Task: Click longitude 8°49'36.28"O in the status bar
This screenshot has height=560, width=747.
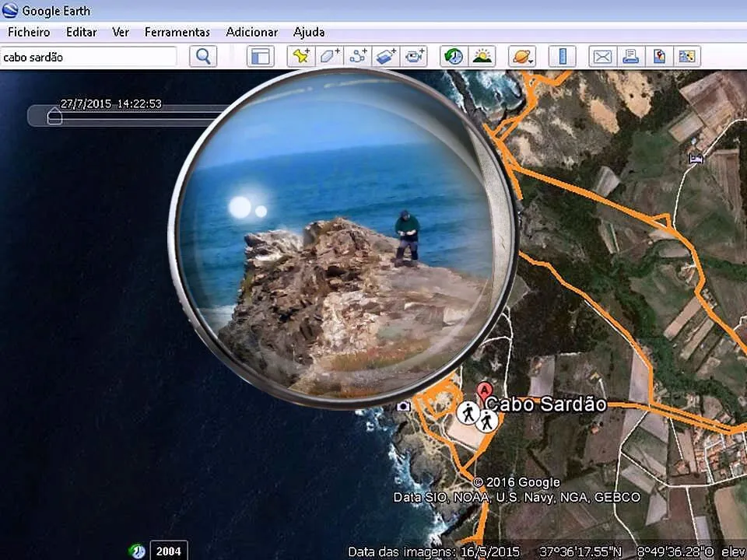Action: pos(675,552)
